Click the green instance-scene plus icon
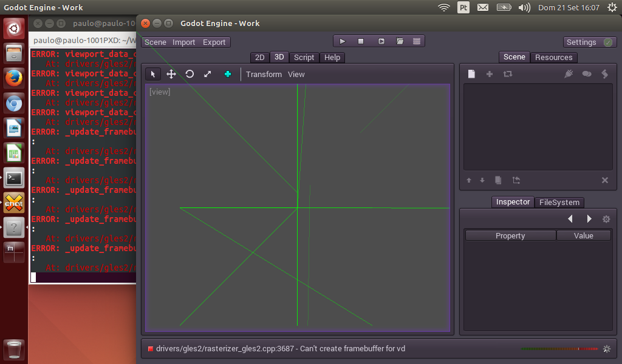622x364 pixels. (228, 74)
